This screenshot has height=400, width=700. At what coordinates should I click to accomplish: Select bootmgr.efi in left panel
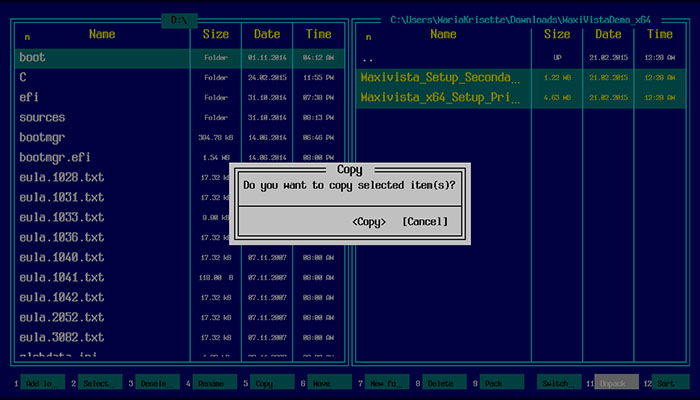point(179,157)
